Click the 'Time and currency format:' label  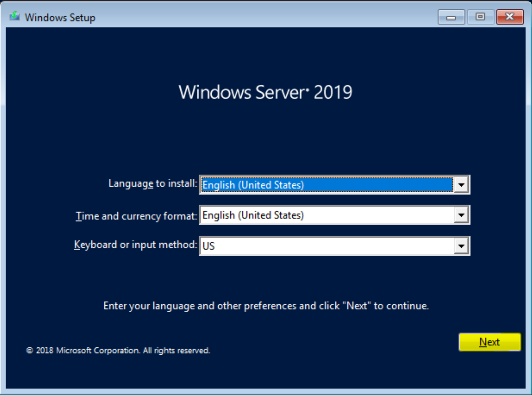coord(136,216)
